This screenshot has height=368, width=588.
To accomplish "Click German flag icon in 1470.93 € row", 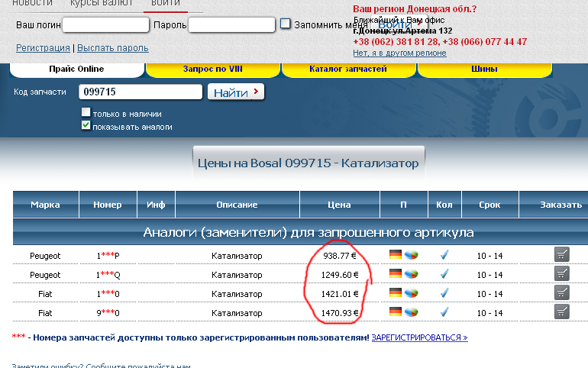I will [x=396, y=312].
